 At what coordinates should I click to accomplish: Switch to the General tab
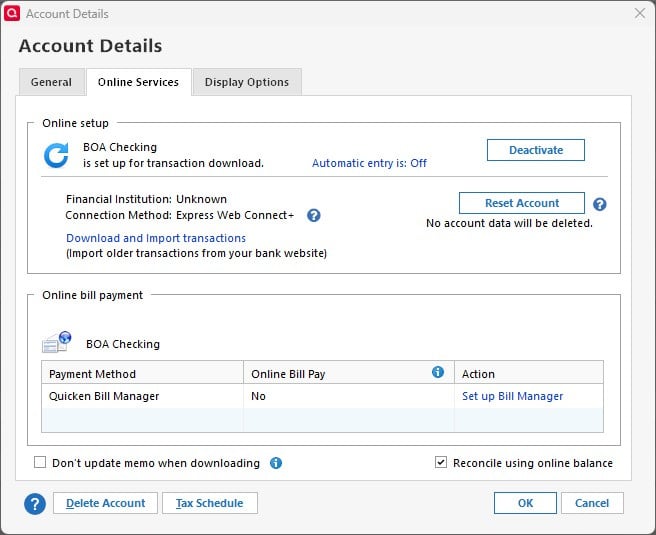pyautogui.click(x=51, y=82)
